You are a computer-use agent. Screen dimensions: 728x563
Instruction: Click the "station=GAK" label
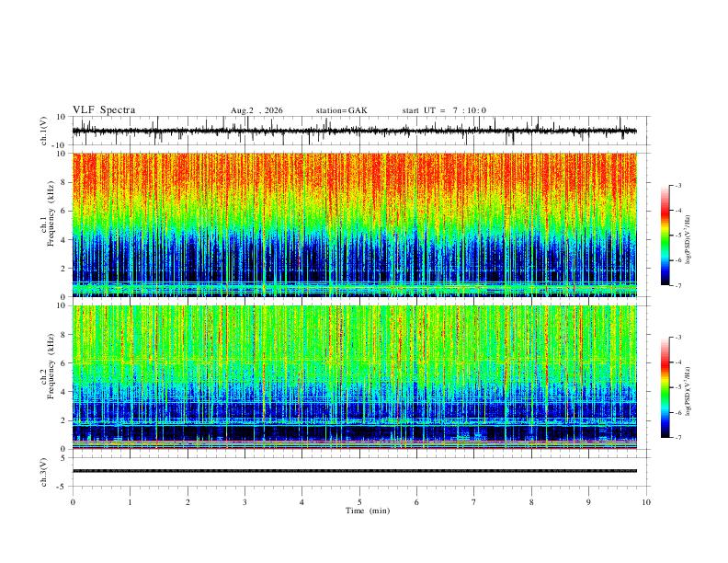[341, 110]
